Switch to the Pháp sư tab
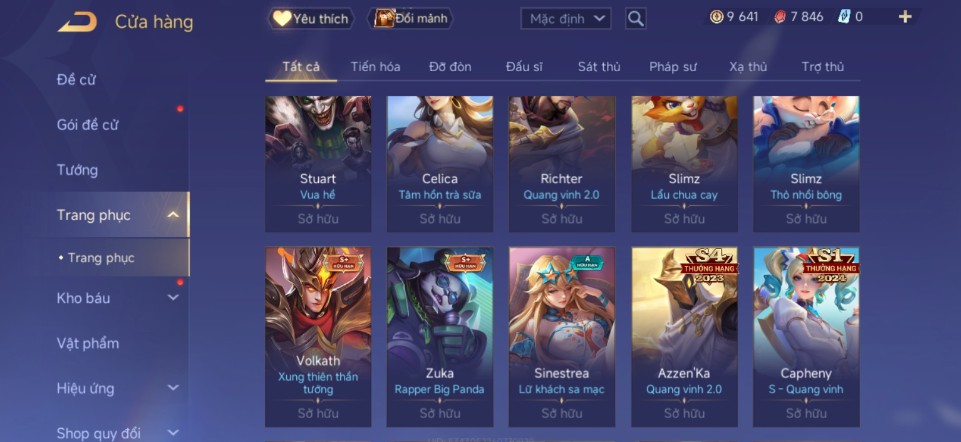Screen dimensions: 961x442 (673, 67)
